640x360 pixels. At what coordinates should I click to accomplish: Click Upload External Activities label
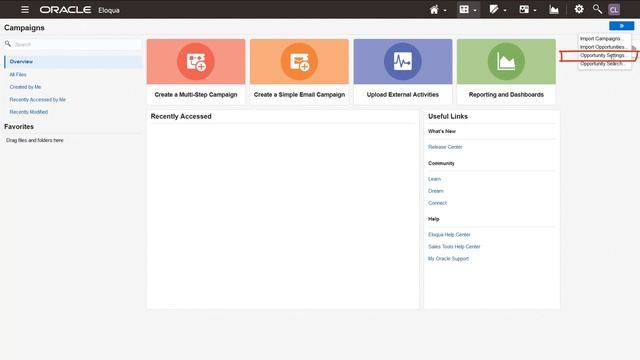click(x=403, y=95)
